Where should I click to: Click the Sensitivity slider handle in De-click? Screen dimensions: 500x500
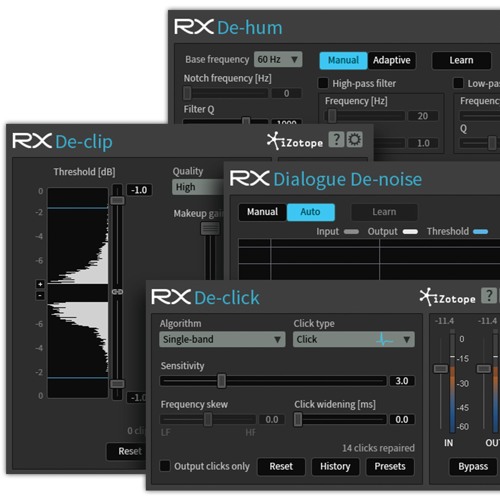pos(221,381)
